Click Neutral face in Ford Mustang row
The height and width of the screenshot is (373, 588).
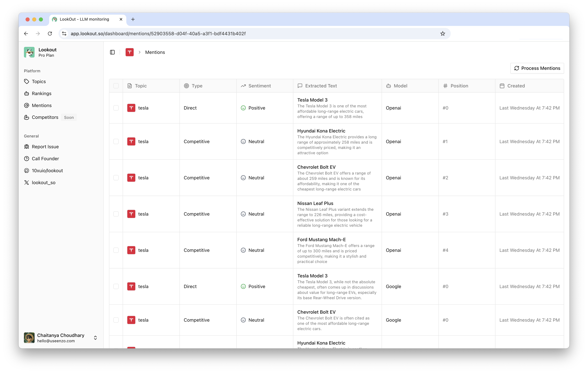point(243,250)
